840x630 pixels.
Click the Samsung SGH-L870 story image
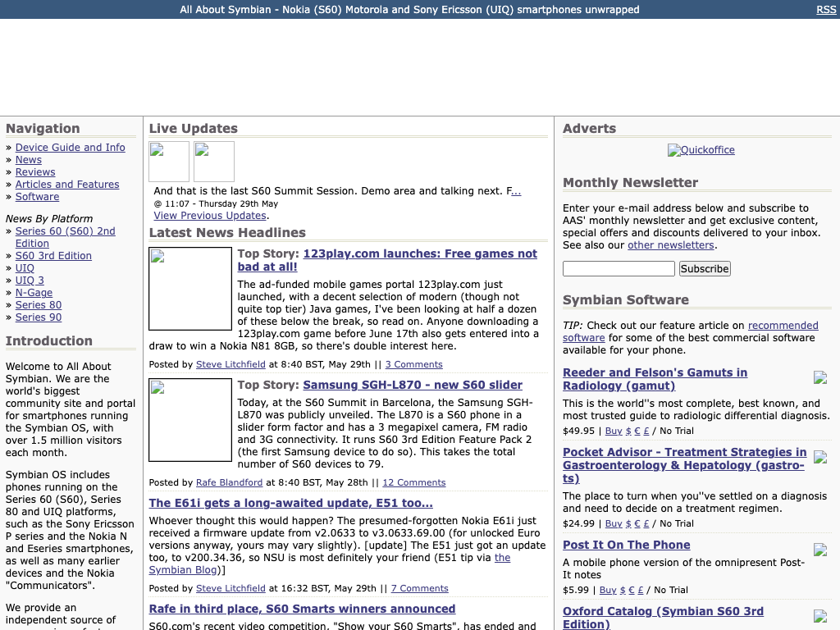pos(190,420)
